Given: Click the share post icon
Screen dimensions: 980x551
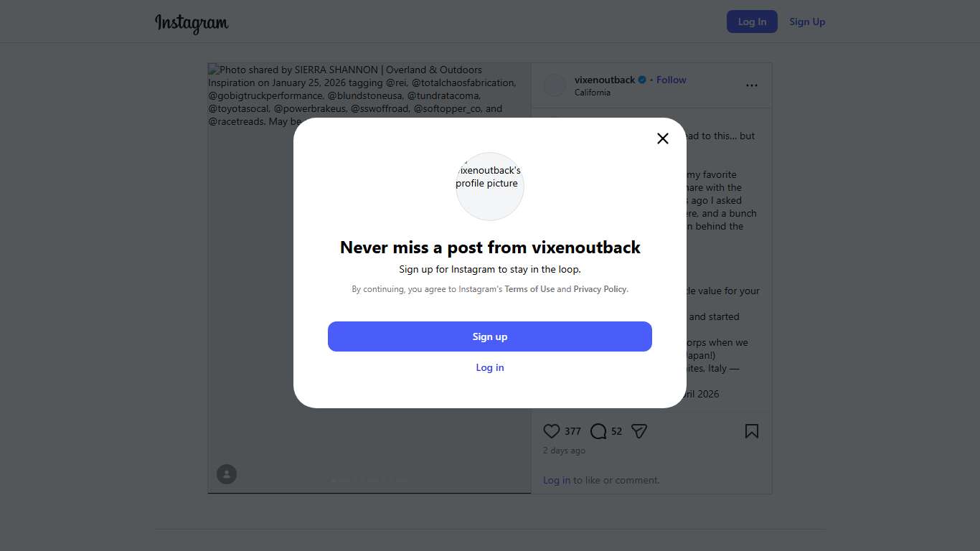Looking at the screenshot, I should [x=639, y=431].
